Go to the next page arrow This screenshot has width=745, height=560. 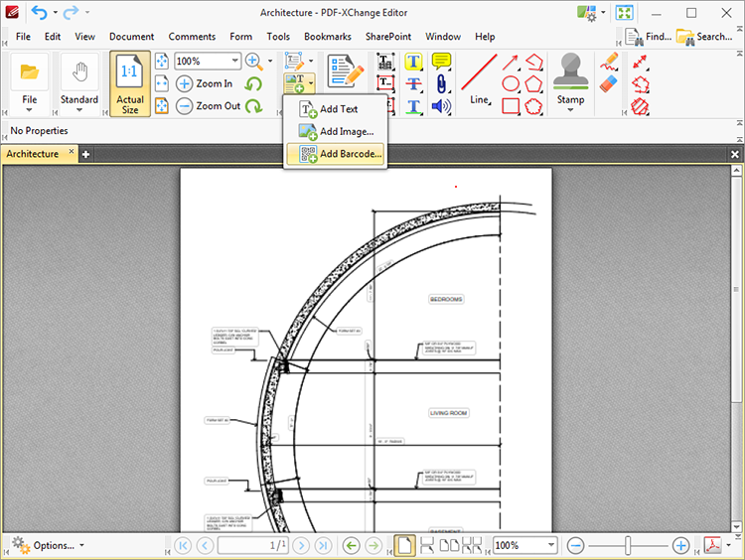point(301,545)
